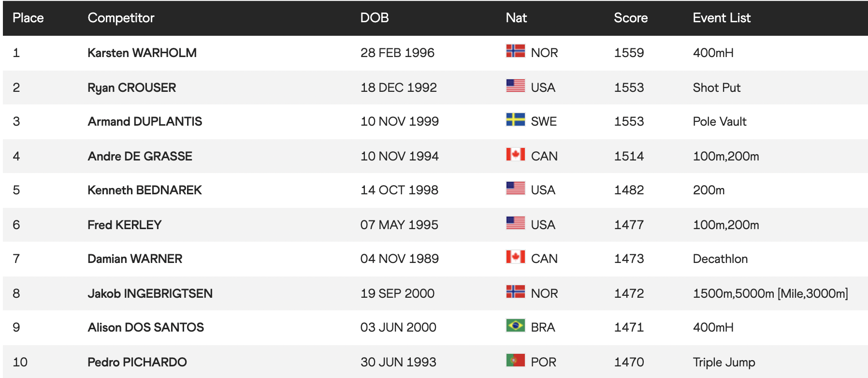Viewport: 868px width, 378px height.
Task: Click Ryan CROUSER competitor name
Action: [x=131, y=87]
